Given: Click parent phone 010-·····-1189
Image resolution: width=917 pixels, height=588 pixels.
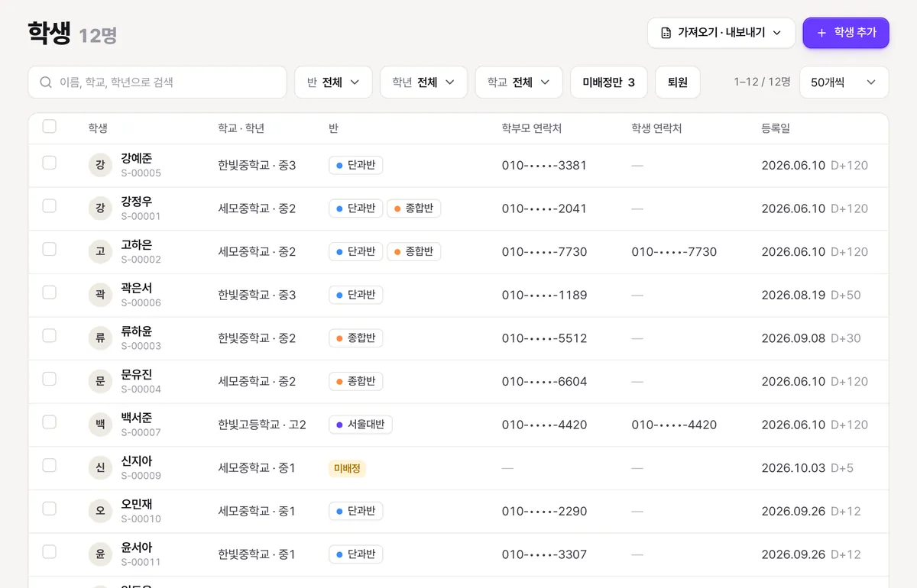Looking at the screenshot, I should coord(544,295).
